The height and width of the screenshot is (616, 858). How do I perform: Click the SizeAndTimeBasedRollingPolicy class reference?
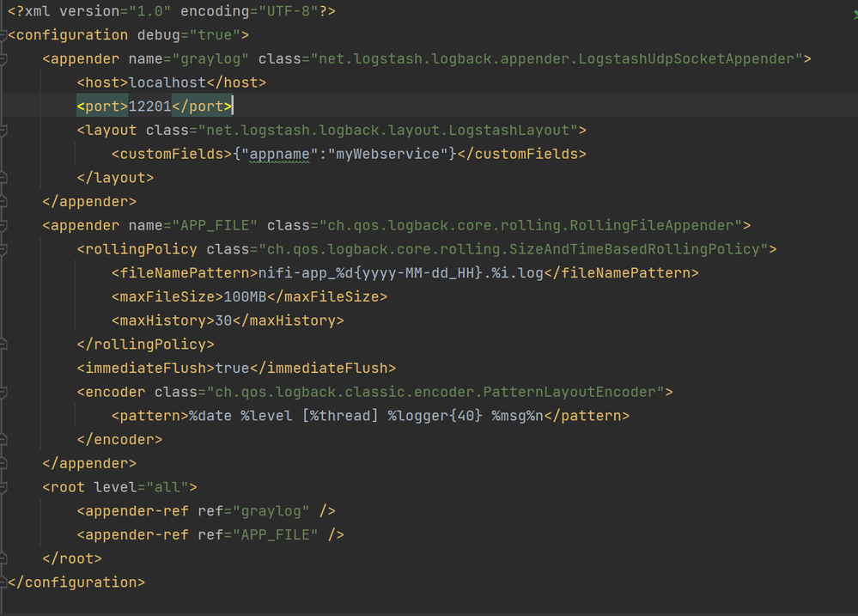point(635,249)
